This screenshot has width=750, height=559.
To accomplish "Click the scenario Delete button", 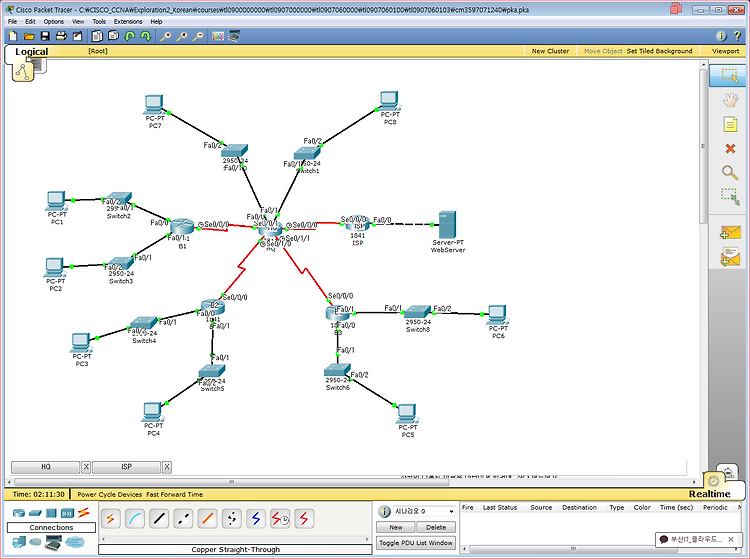I will pos(436,527).
